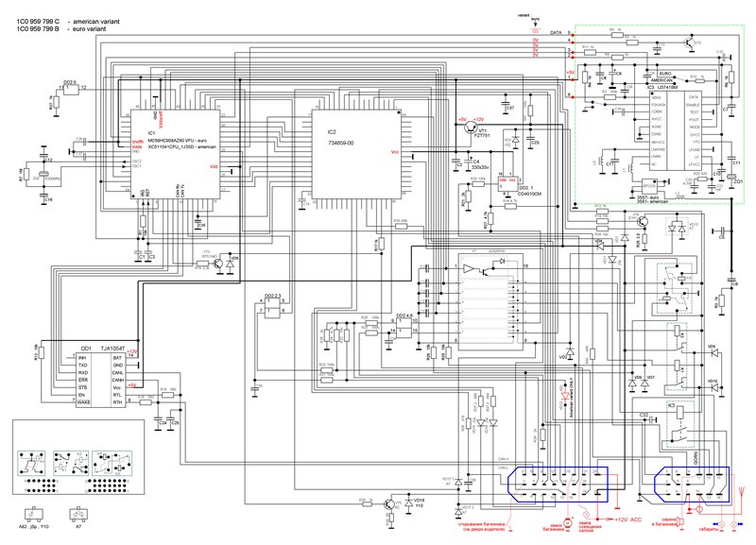This screenshot has height=545, width=756.
Task: Select the AMERICAN jumper label
Action: pyautogui.click(x=661, y=80)
